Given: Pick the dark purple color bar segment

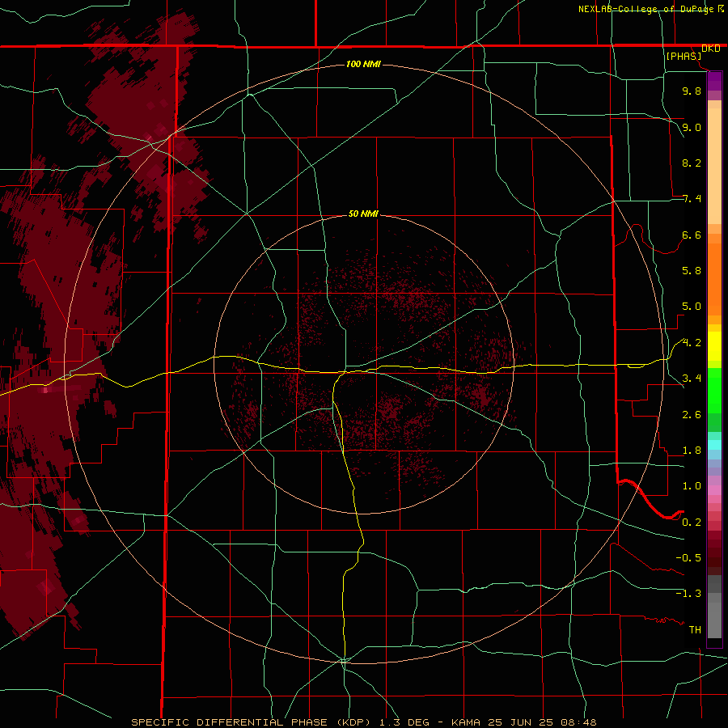Looking at the screenshot, I should coord(714,81).
